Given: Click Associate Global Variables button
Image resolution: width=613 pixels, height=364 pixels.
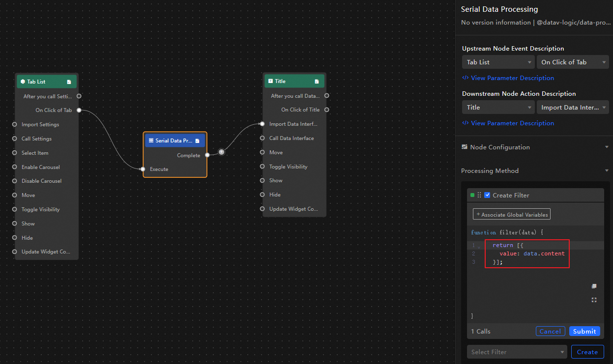Looking at the screenshot, I should tap(511, 215).
